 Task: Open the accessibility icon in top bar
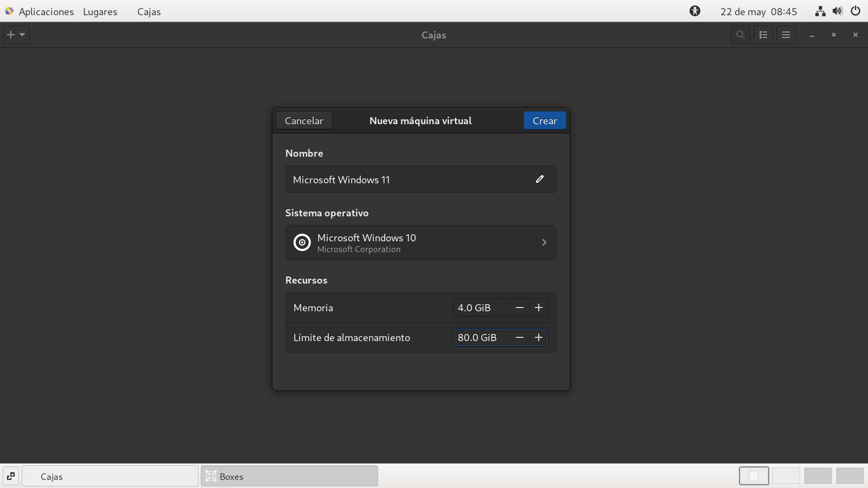click(695, 11)
